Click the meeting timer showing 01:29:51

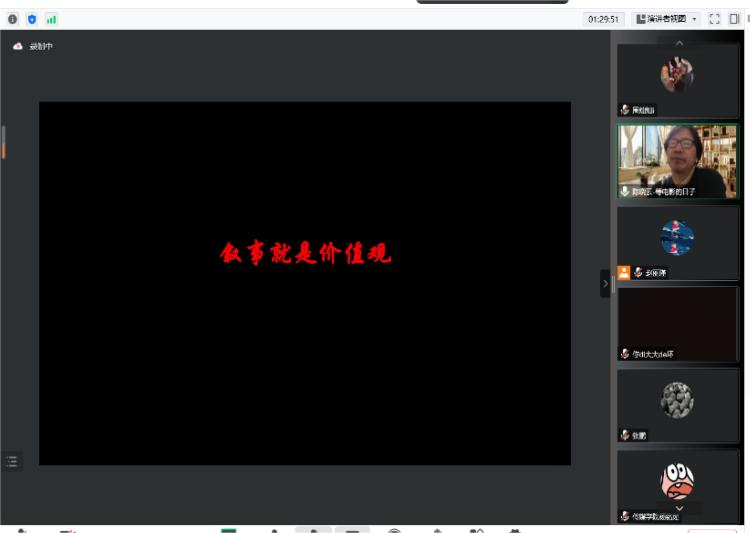(603, 19)
